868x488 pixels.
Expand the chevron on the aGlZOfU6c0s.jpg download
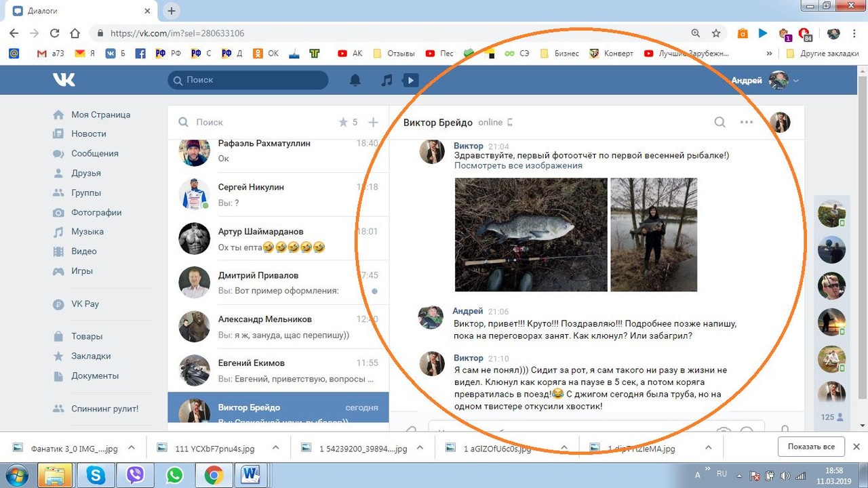point(564,447)
